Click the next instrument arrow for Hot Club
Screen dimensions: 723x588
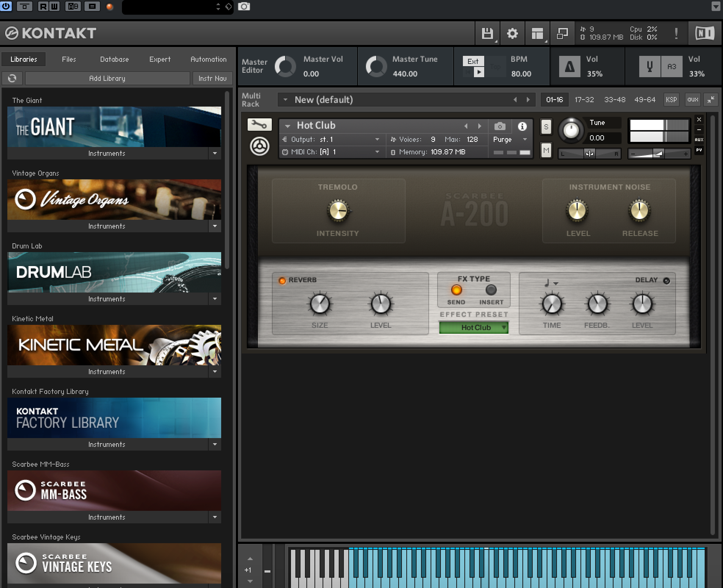pyautogui.click(x=479, y=126)
